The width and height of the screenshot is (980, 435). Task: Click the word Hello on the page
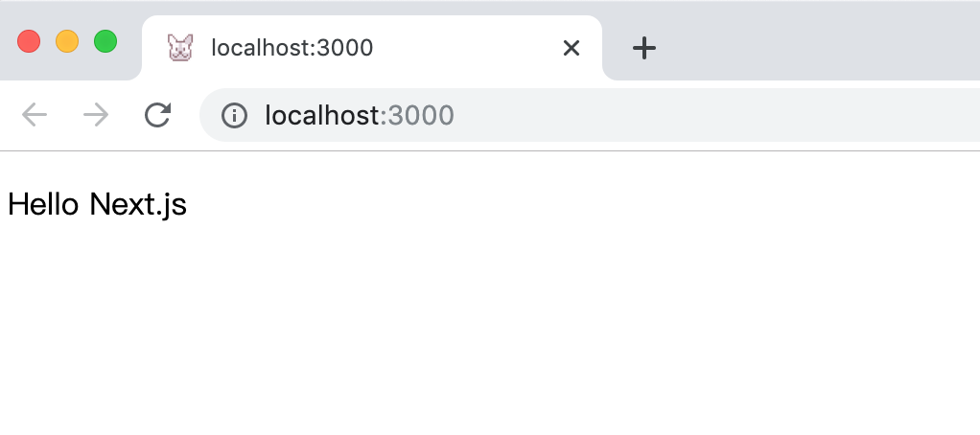click(x=43, y=204)
